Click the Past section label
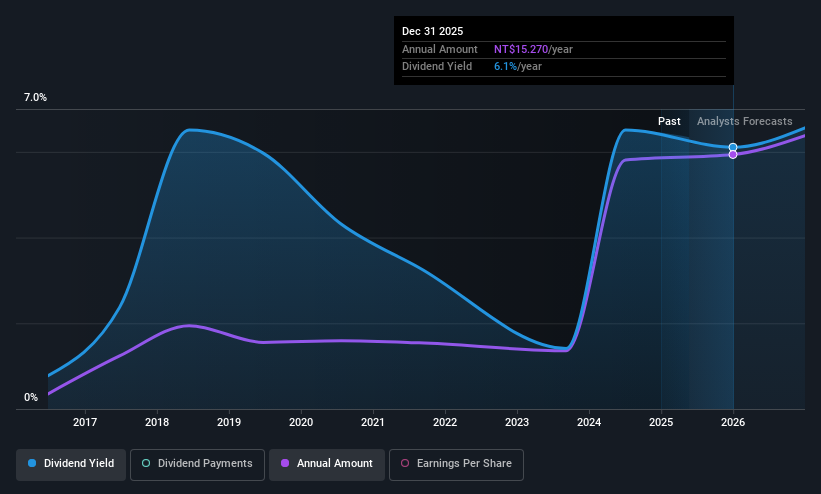The height and width of the screenshot is (494, 821). pos(669,122)
